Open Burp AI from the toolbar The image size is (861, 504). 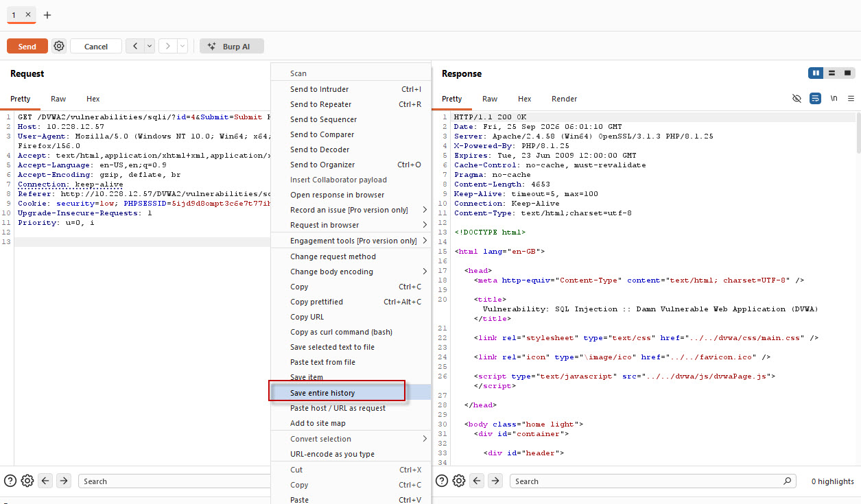[232, 46]
